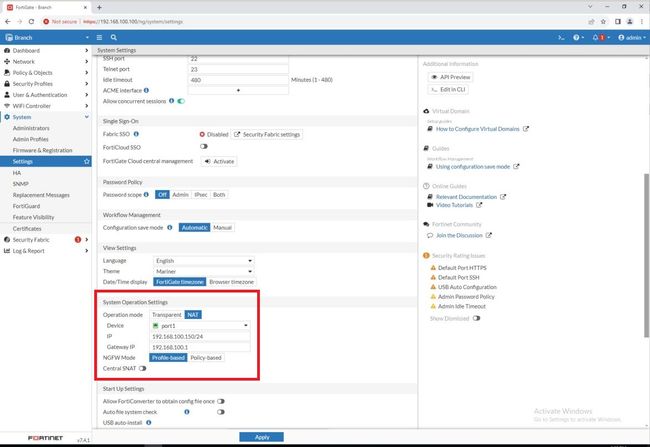
Task: Click the Not secure warning icon
Action: (x=46, y=22)
